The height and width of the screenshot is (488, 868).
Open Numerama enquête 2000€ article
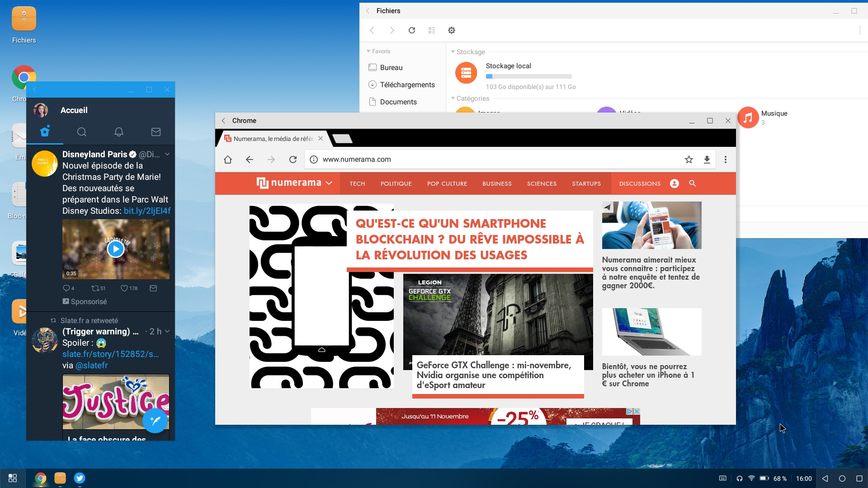tap(651, 272)
